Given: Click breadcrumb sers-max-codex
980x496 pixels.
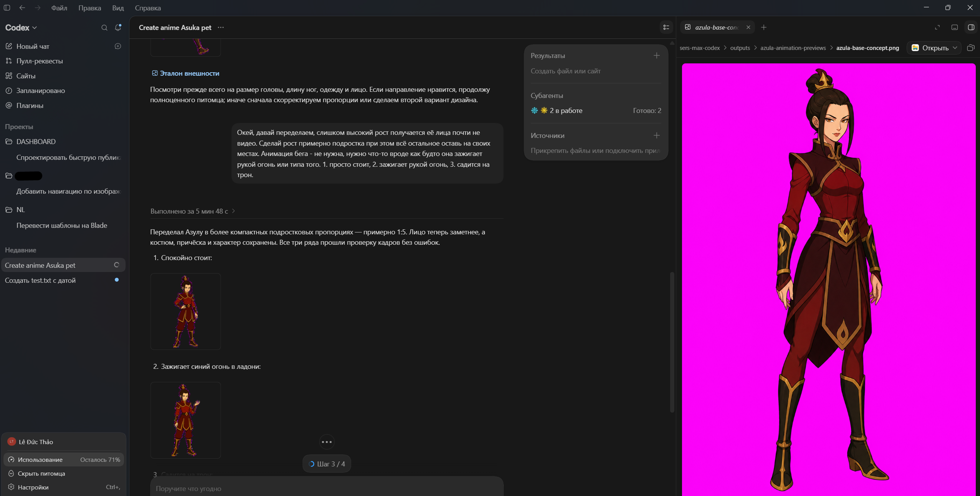Looking at the screenshot, I should tap(700, 48).
